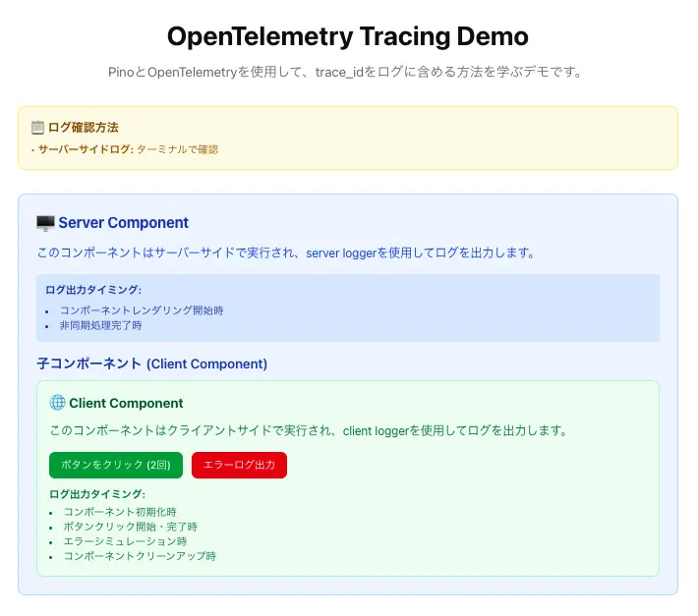698x616 pixels.
Task: Click the 非同期処理完了時 list item
Action: pos(100,325)
